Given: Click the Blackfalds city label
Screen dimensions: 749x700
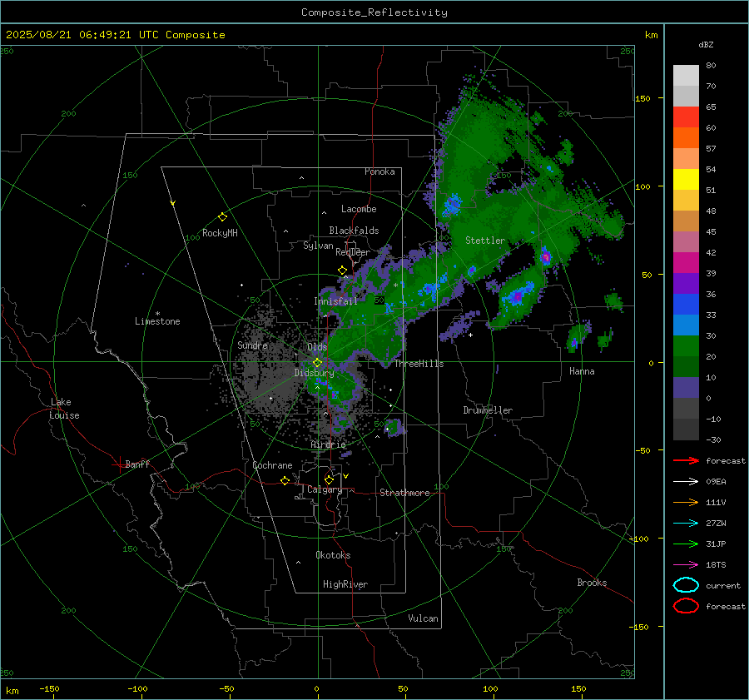Looking at the screenshot, I should [x=354, y=231].
